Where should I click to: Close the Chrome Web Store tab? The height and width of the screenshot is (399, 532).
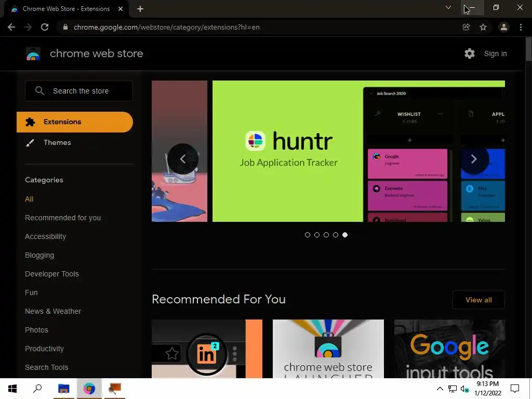121,9
